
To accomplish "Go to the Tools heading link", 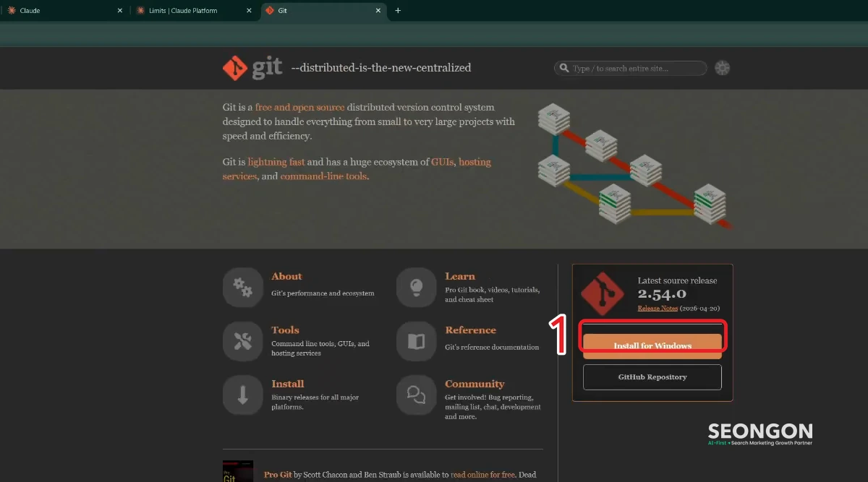I will coord(285,330).
